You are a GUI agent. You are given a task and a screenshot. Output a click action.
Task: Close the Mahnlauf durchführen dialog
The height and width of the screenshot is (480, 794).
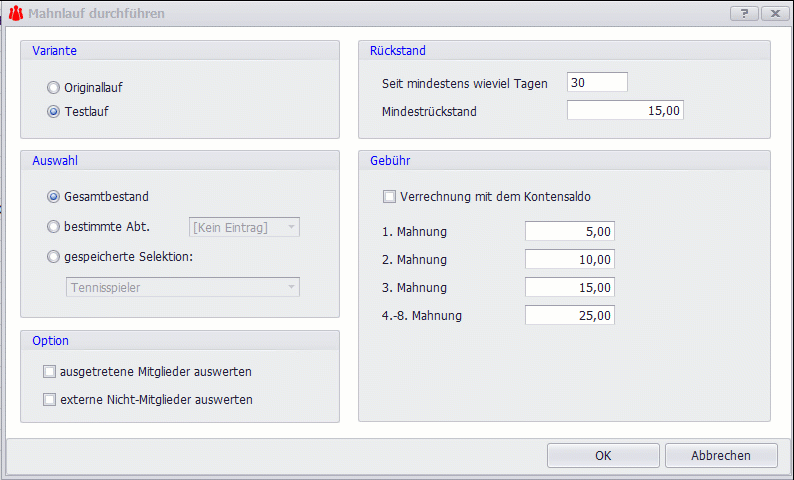click(x=774, y=14)
